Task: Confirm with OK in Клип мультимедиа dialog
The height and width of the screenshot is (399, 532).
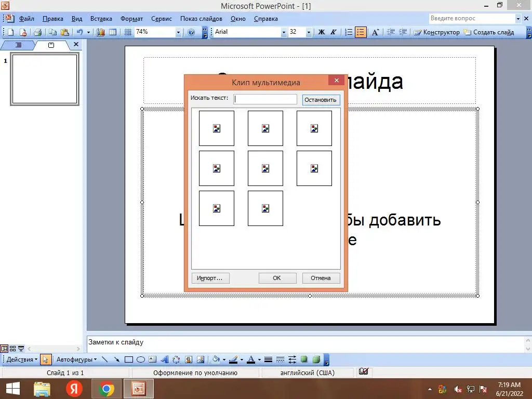Action: 277,278
